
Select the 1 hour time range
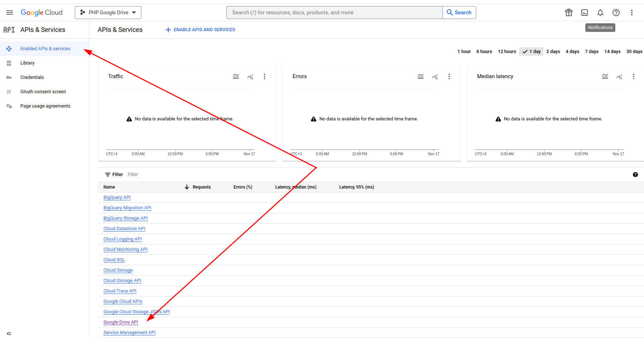pos(464,52)
